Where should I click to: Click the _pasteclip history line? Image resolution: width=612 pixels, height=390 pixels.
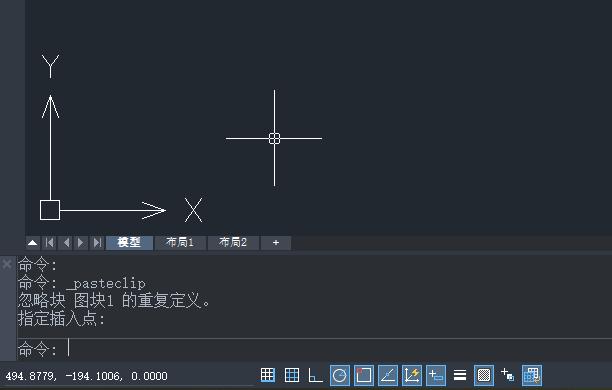click(82, 283)
